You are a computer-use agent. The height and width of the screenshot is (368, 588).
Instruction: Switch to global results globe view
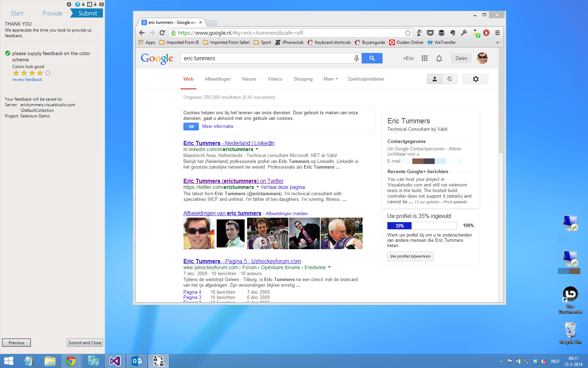450,79
